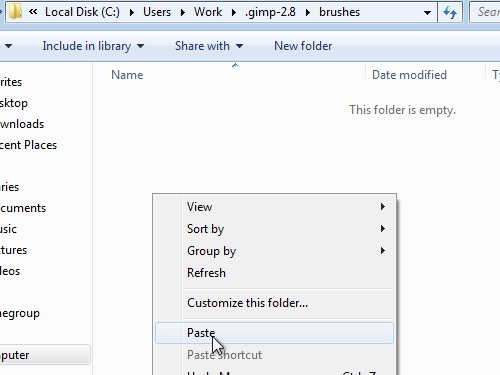The height and width of the screenshot is (375, 500).
Task: Click New folder in the toolbar
Action: coord(303,46)
